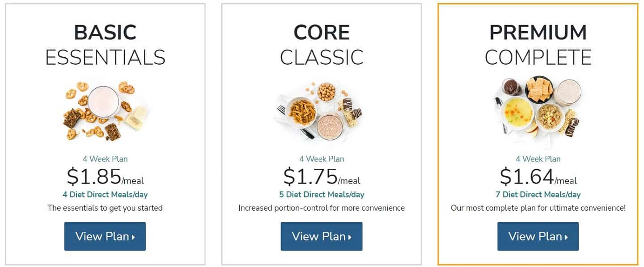This screenshot has height=267, width=644.
Task: Select the PREMIUM COMPLETE plan heading
Action: coord(538,45)
